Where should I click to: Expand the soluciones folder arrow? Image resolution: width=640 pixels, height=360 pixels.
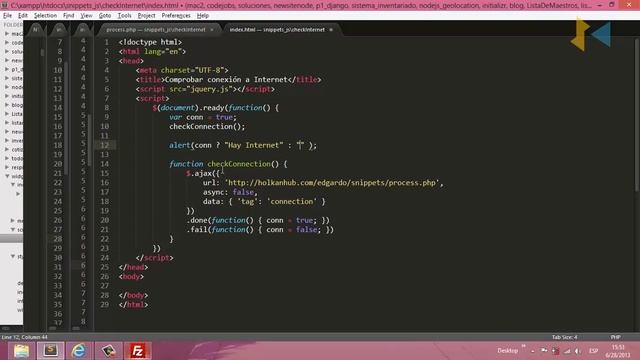coord(7,52)
